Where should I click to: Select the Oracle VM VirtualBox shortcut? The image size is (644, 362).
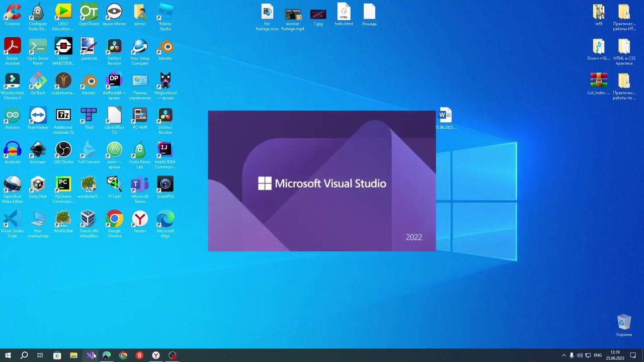89,225
